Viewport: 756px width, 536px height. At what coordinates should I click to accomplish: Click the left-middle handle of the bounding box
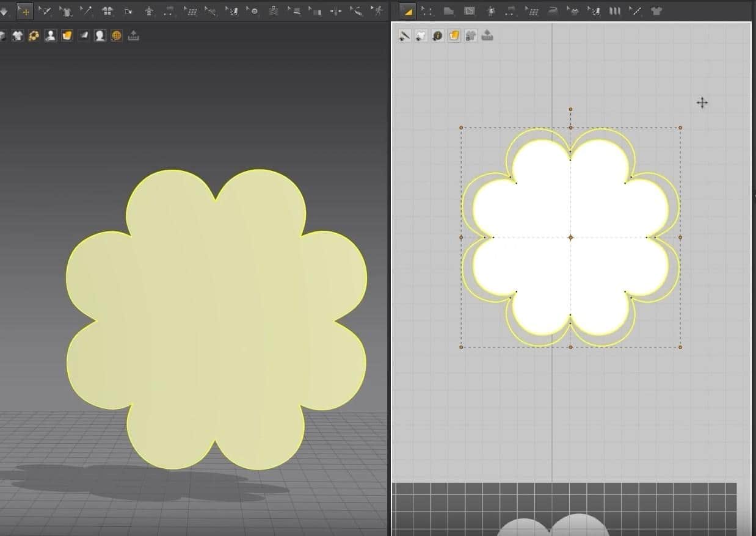[x=461, y=237]
